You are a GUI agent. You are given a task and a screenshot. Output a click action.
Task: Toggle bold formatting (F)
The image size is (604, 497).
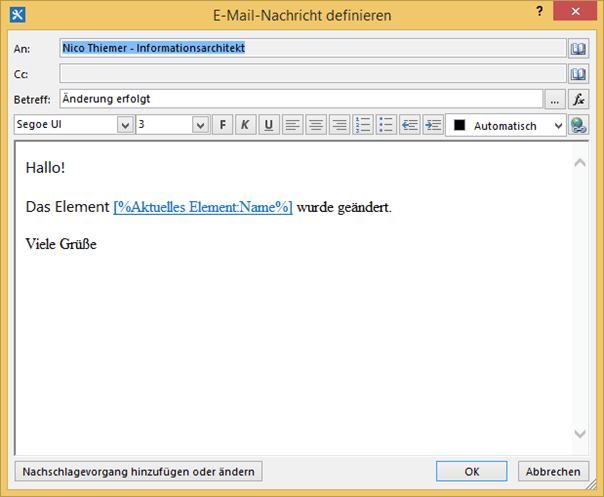(x=222, y=125)
